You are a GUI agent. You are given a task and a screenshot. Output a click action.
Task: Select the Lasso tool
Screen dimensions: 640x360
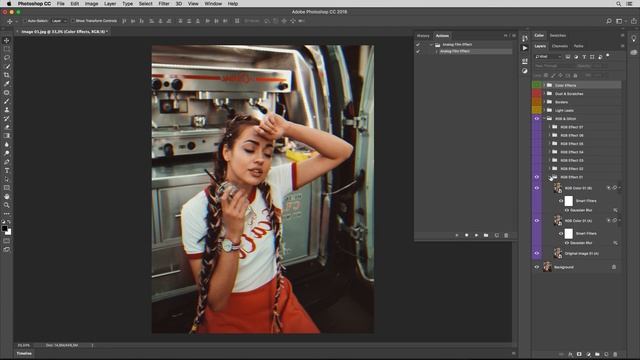click(7, 58)
